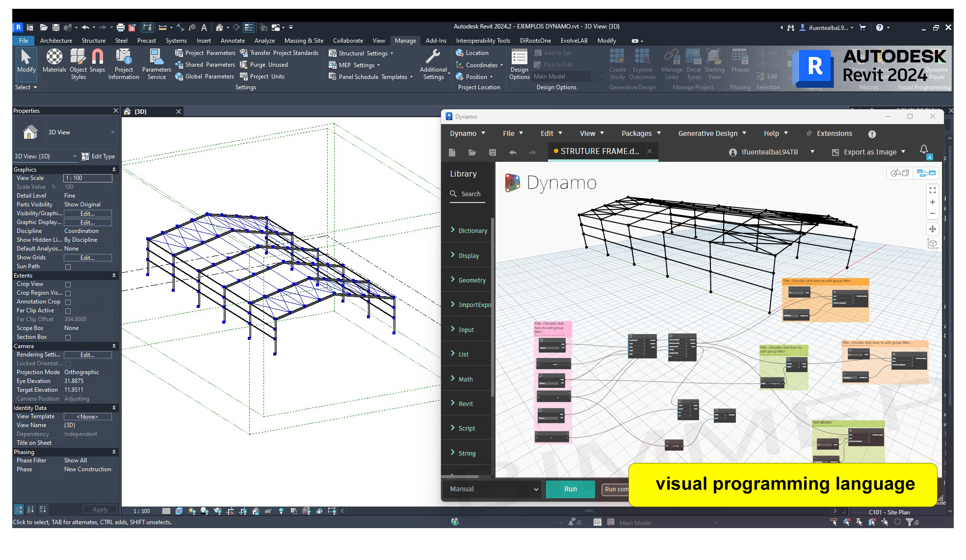Toggle the Section Box checkbox

[x=68, y=337]
